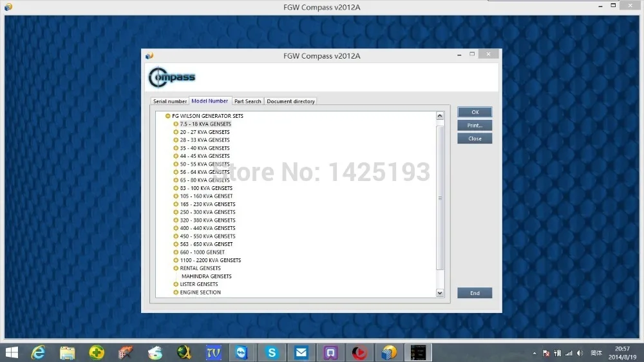This screenshot has width=644, height=362.
Task: Click the orange icon beside LISTER GENSETS
Action: point(176,284)
